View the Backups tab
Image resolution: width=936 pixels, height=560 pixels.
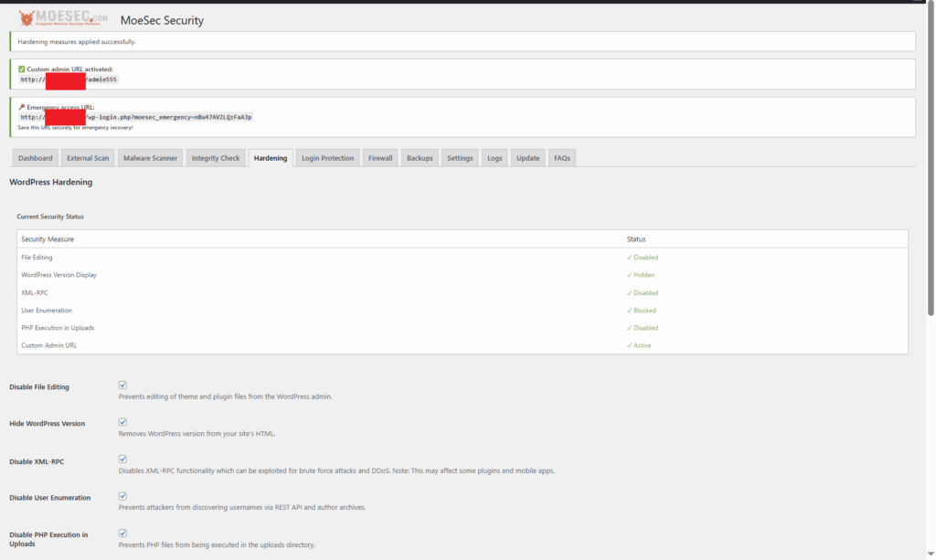(x=419, y=157)
